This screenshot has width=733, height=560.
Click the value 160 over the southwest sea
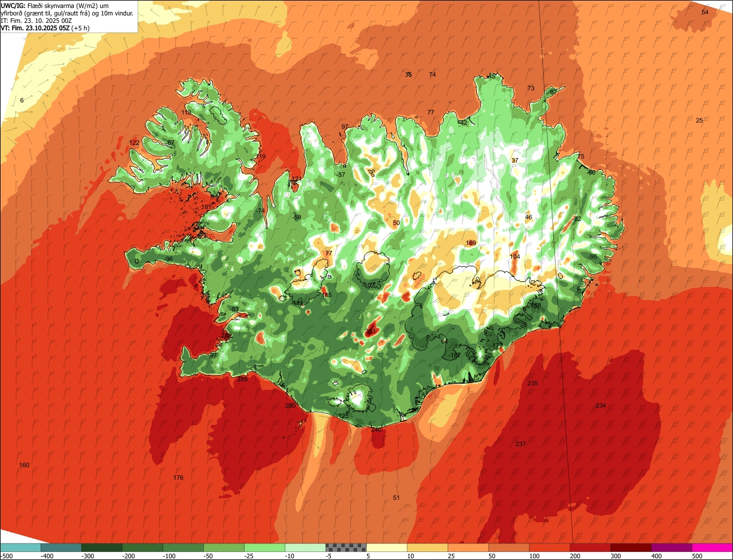tap(24, 465)
